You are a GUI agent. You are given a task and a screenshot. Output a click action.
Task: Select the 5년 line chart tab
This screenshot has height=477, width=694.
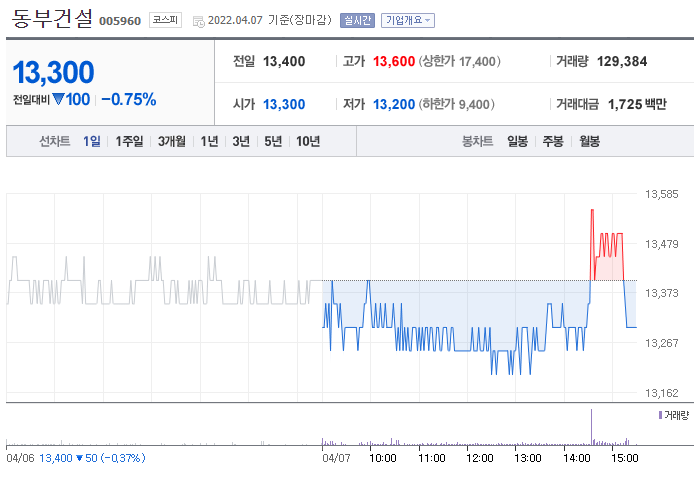click(273, 141)
